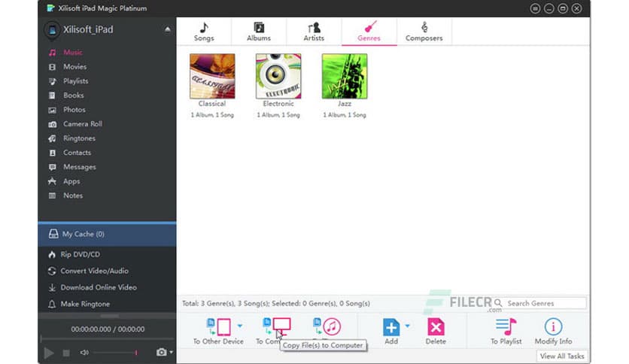This screenshot has height=364, width=629.
Task: Click the Xilisoft_iPad device icon
Action: pyautogui.click(x=52, y=30)
